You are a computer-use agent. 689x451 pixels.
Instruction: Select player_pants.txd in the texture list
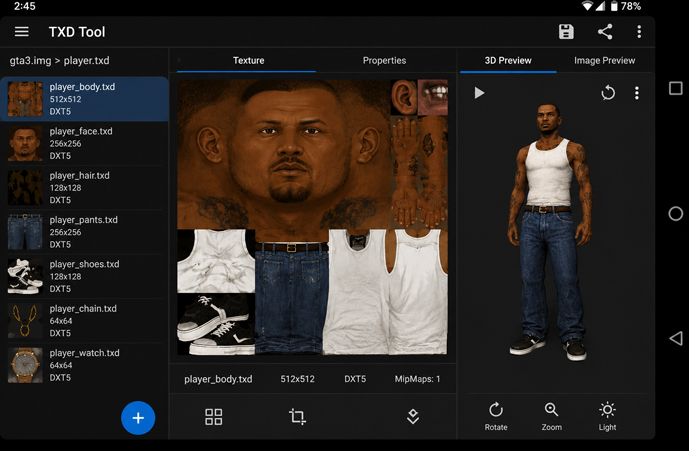click(x=84, y=232)
